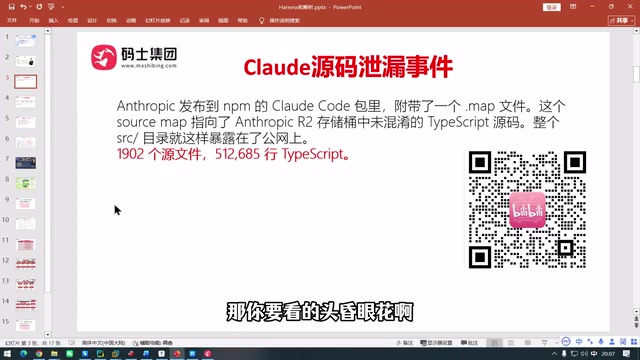Open File Explorer from taskbar
Screen dimensions: 640x360
point(54,353)
